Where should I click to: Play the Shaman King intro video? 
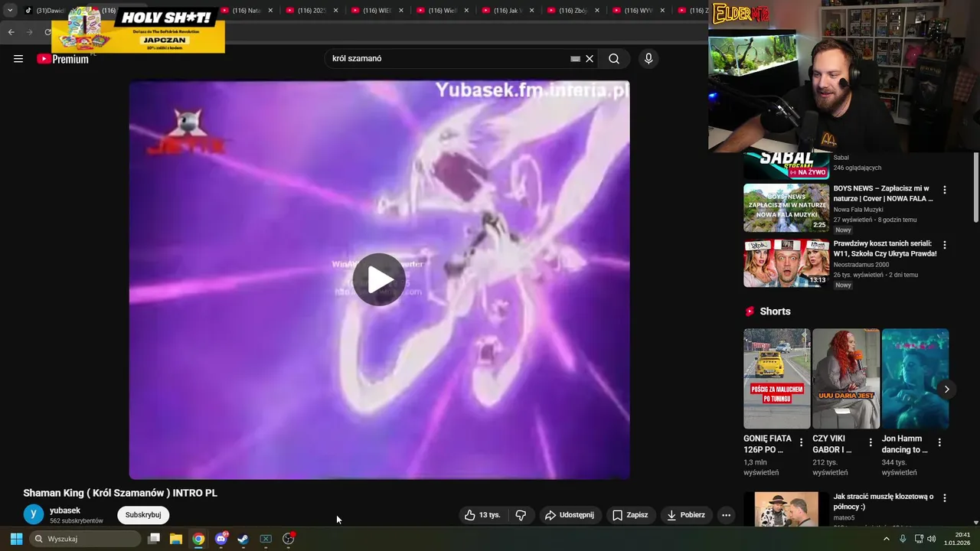[x=379, y=279]
